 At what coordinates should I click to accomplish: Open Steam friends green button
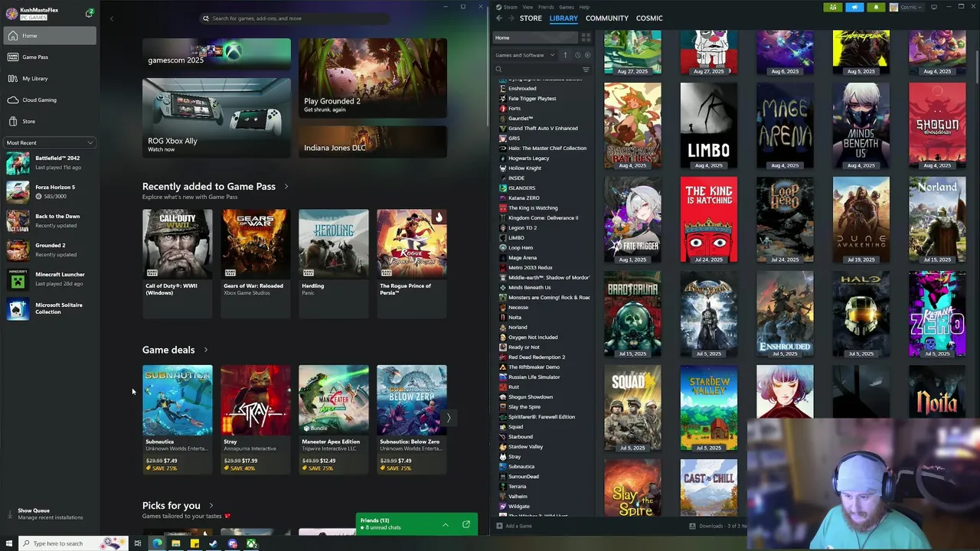tap(833, 7)
